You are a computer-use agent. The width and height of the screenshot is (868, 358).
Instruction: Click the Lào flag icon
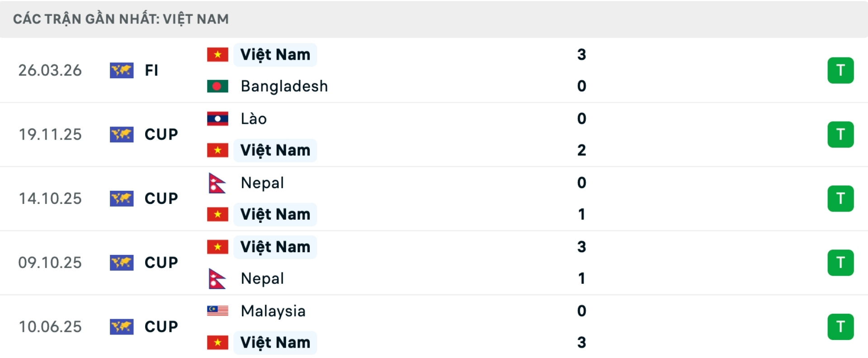217,118
